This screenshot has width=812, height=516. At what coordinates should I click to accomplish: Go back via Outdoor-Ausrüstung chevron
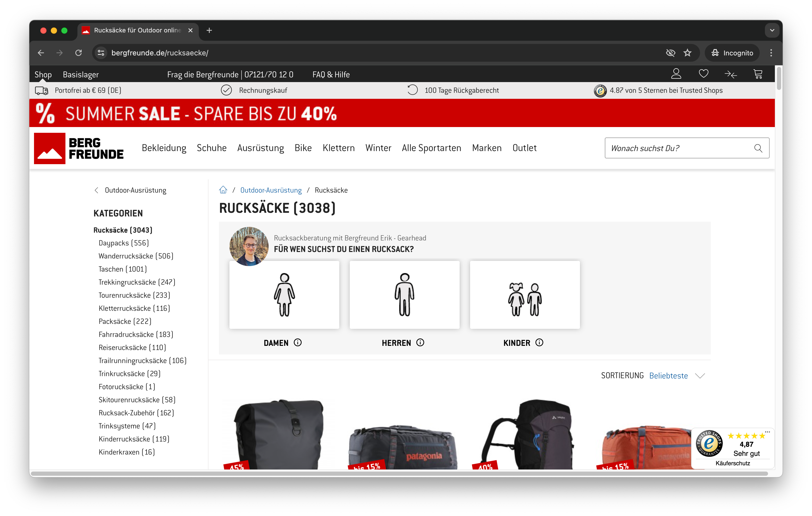pos(97,190)
